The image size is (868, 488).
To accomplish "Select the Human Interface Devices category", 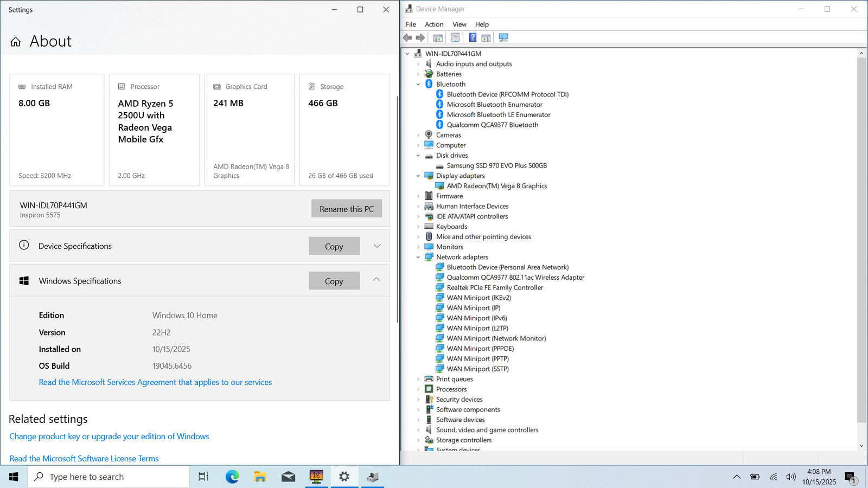I will coord(472,207).
